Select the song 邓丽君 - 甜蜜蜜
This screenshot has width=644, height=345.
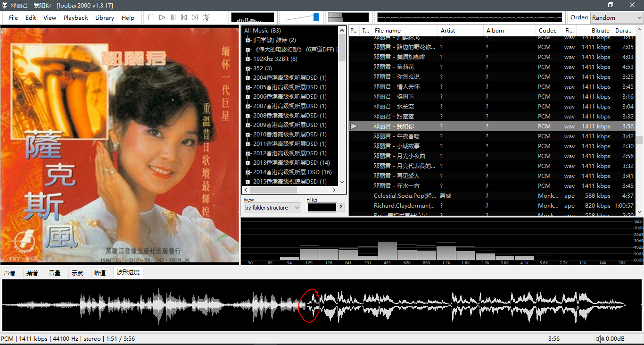(393, 116)
